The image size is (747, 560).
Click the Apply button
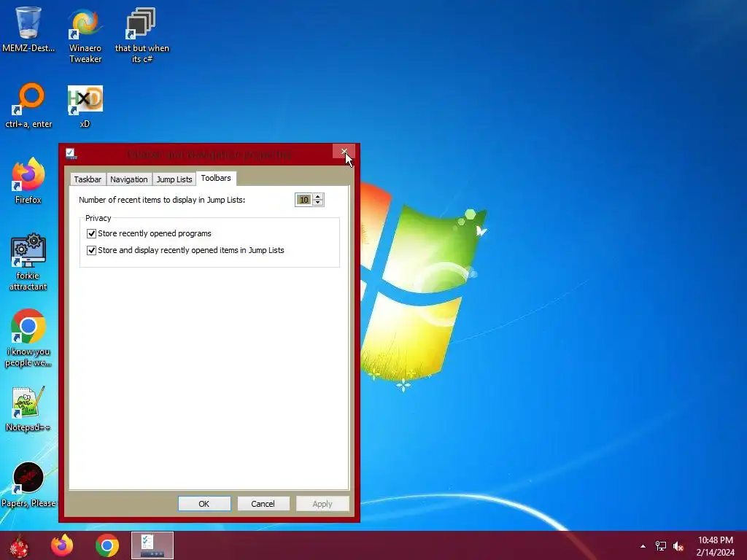(x=322, y=503)
